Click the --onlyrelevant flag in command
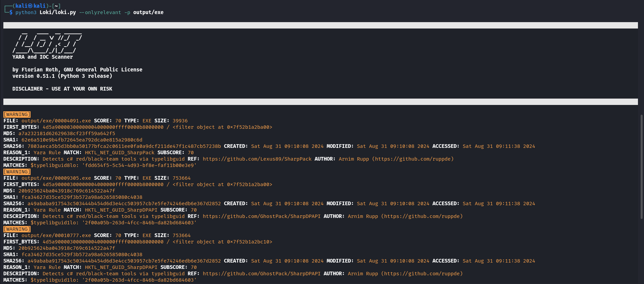644x284 pixels. (x=100, y=12)
